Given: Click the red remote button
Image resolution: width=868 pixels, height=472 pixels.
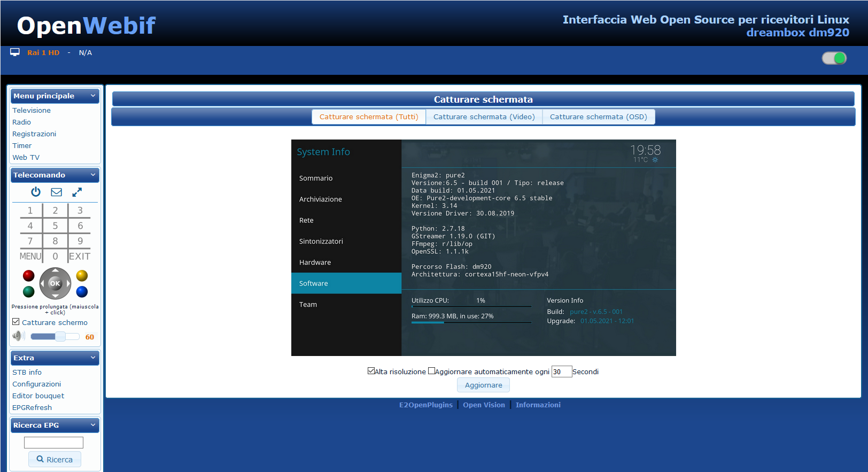Looking at the screenshot, I should coord(29,276).
